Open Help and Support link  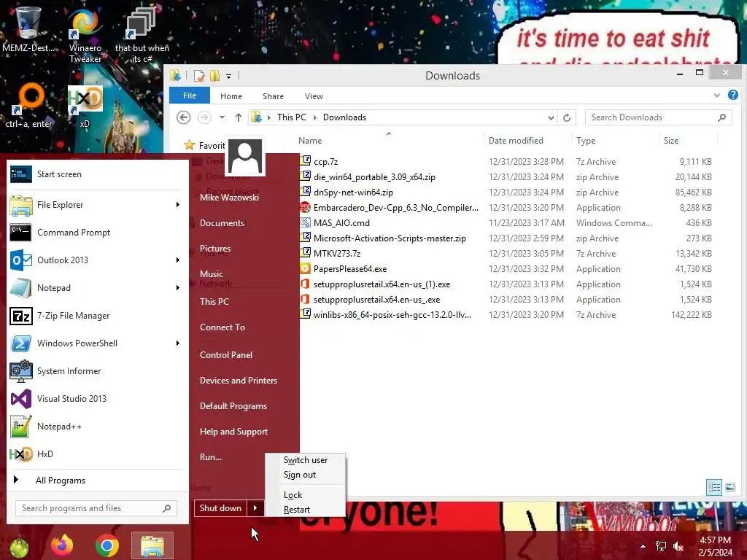[x=234, y=432]
